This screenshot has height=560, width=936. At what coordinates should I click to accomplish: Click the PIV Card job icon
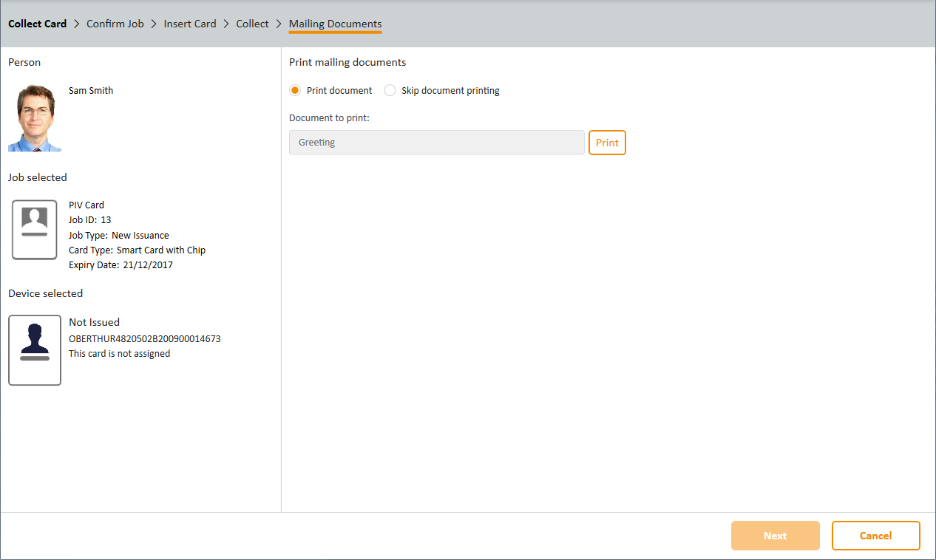[34, 230]
